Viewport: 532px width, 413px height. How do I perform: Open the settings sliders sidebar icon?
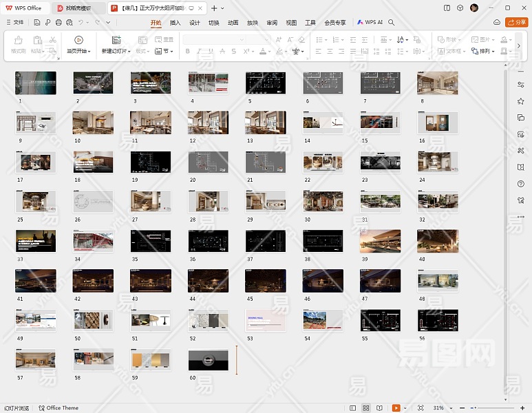coord(521,85)
